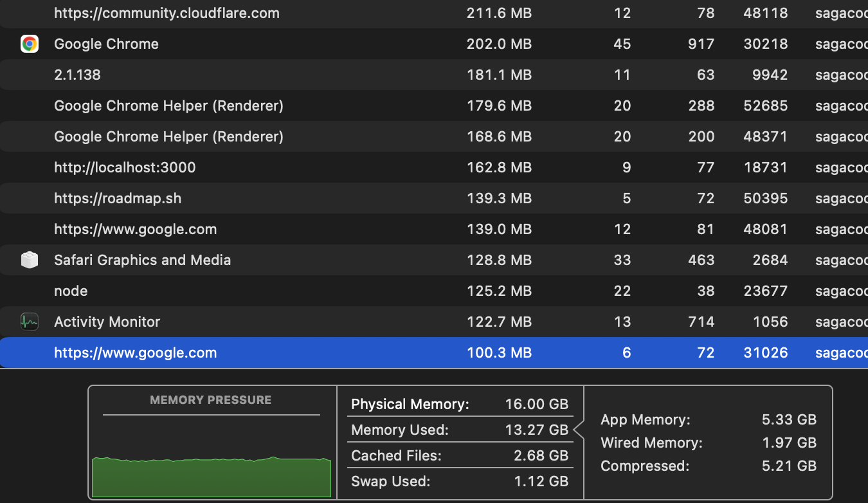The image size is (868, 503).
Task: Click the Wired Memory label
Action: 651,443
